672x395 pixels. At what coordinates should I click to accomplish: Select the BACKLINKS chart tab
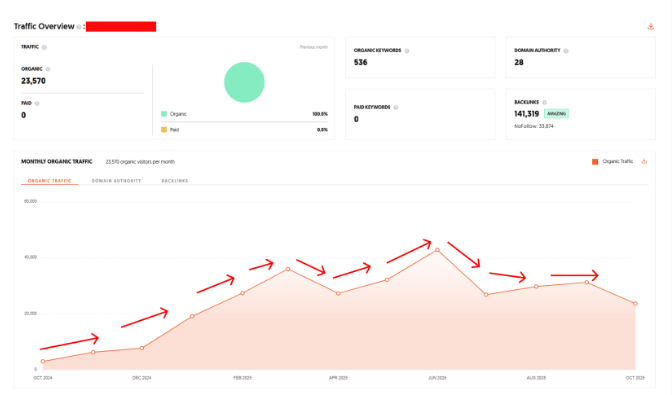175,181
